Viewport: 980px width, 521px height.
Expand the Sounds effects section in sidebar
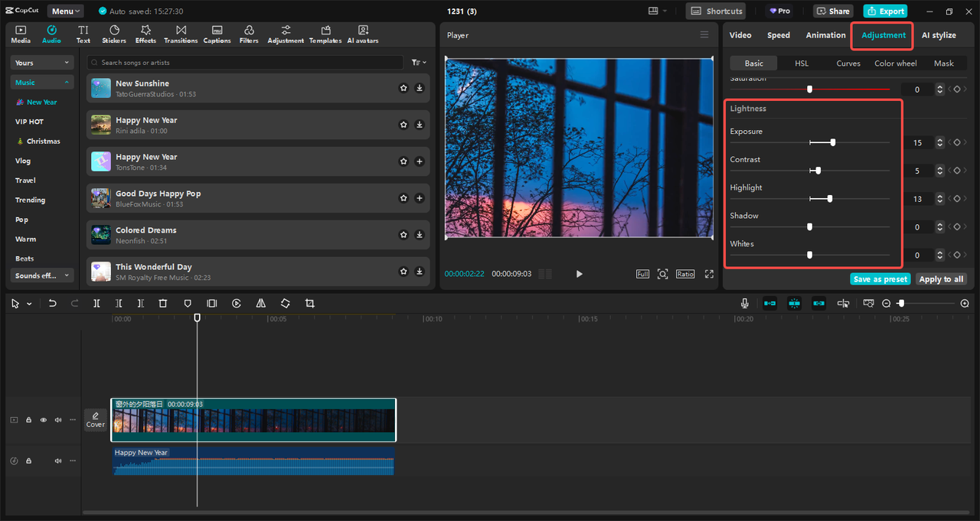[x=42, y=275]
